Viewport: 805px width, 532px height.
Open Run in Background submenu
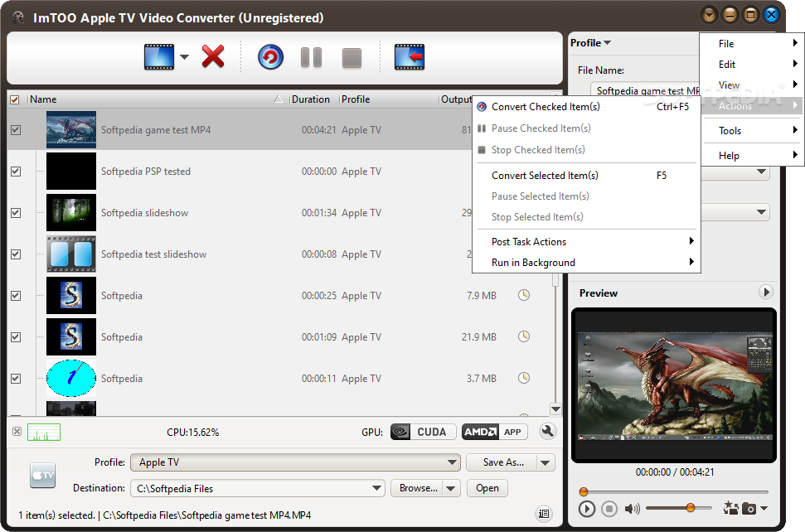[x=586, y=262]
